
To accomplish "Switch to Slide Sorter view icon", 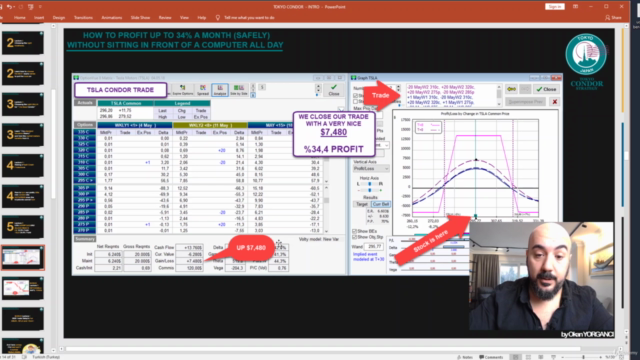I will point(528,357).
